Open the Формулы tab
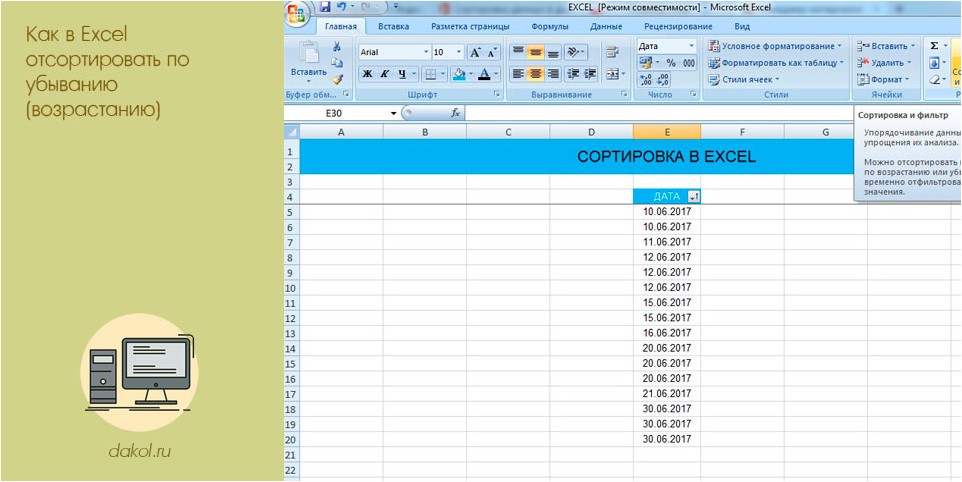This screenshot has height=482, width=962. coord(550,26)
